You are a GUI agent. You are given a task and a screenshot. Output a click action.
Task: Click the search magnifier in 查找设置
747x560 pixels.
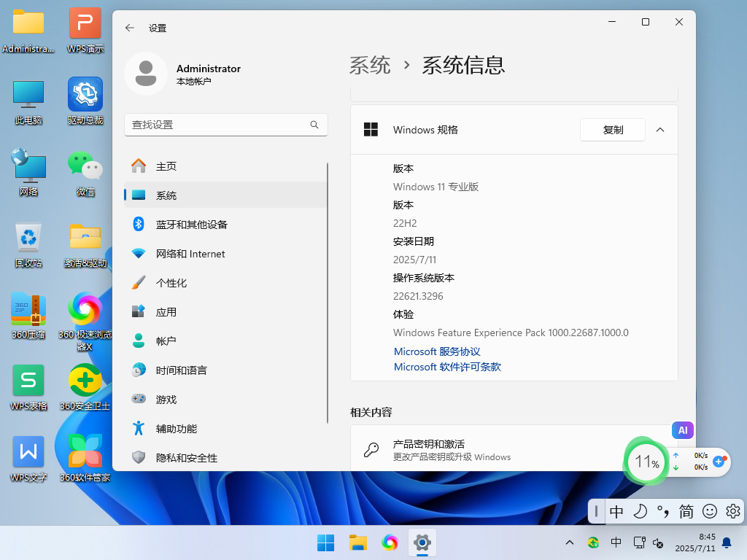[x=314, y=125]
